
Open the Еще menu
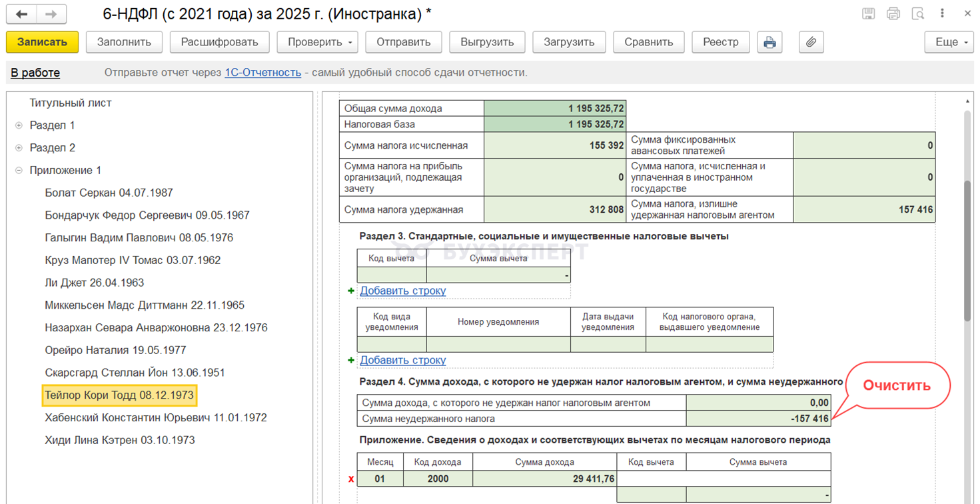(x=949, y=42)
